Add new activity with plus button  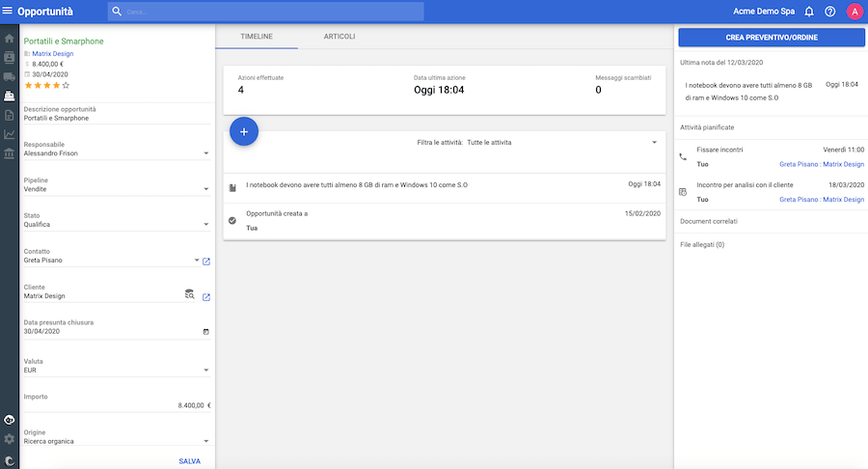coord(244,132)
